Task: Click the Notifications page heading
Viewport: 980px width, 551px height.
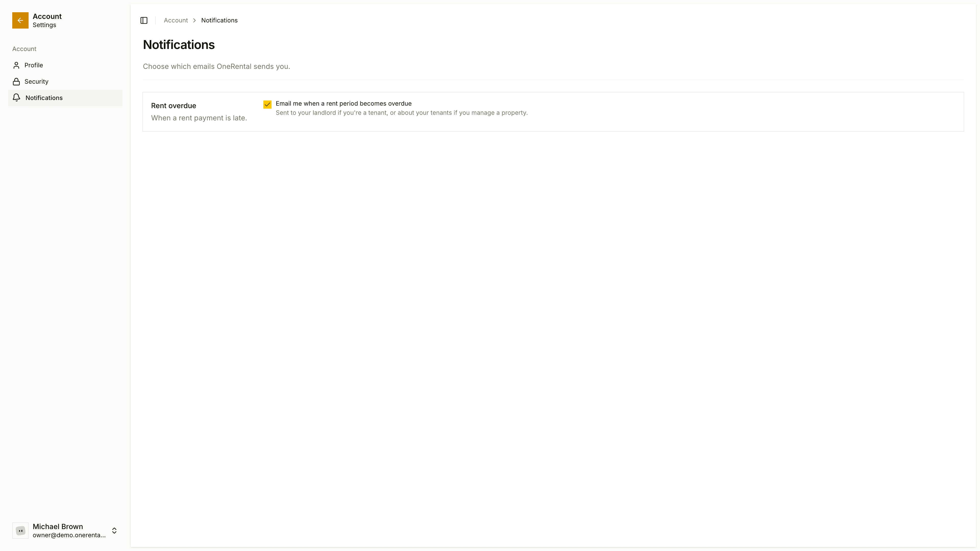Action: [x=179, y=45]
